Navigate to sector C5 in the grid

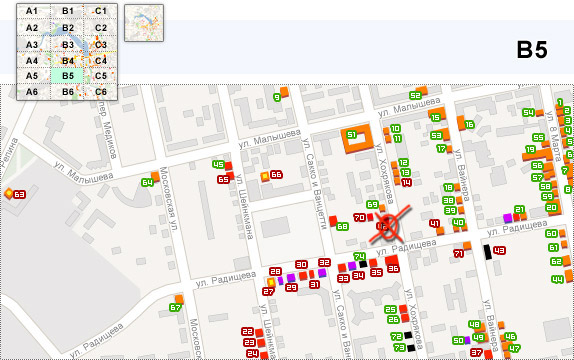coord(101,76)
